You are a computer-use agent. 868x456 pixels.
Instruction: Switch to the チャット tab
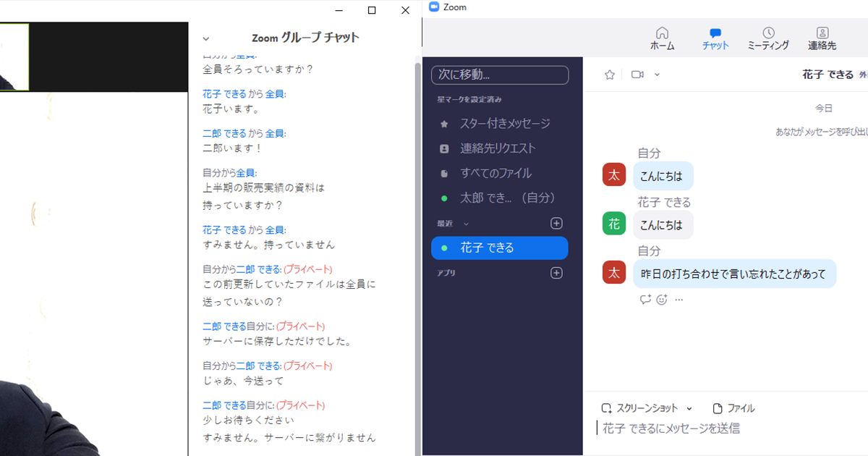click(715, 38)
